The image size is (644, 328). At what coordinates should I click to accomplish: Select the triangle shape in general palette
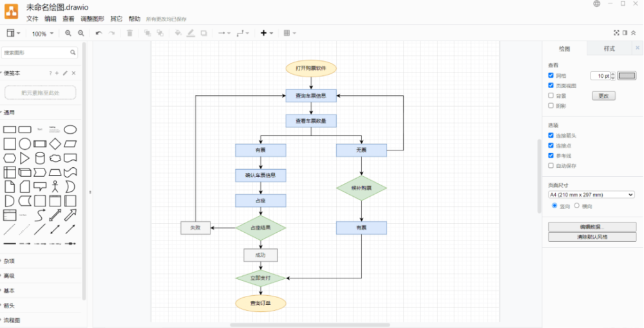point(24,158)
